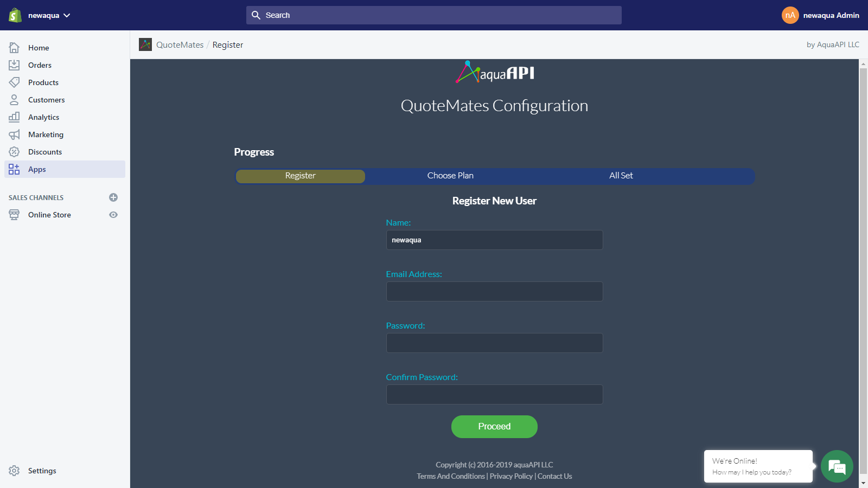Click the 'QuoteMates Configuration' title
868x488 pixels.
[x=494, y=106]
